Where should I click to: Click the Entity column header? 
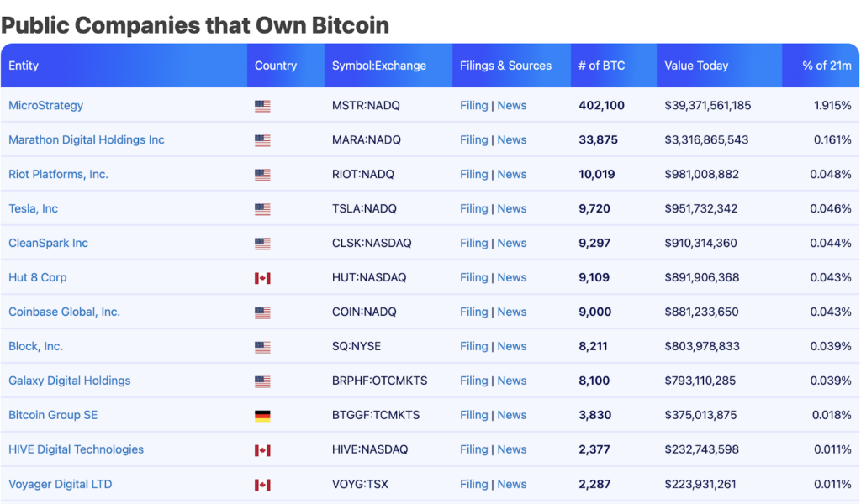24,66
